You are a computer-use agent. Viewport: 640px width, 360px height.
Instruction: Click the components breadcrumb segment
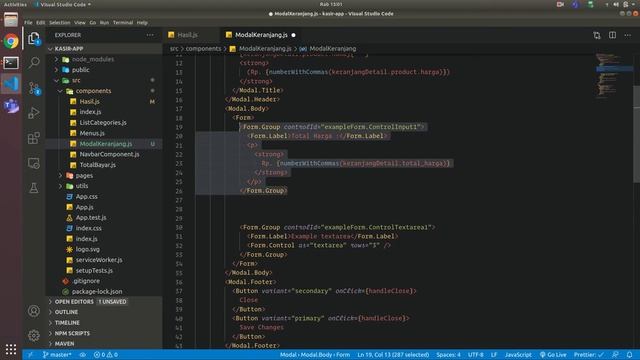(x=203, y=49)
